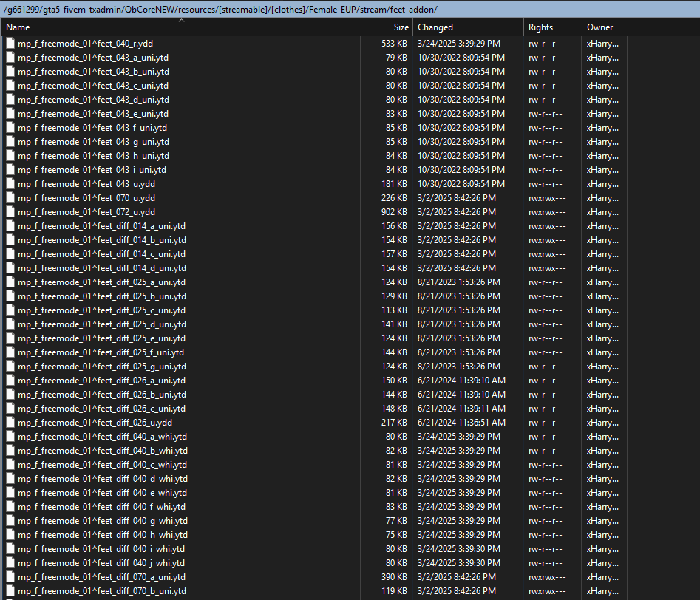This screenshot has height=600, width=700.
Task: Select file name mp_f_freemode_01^feet_diff_026_a_uni.ytd
Action: 102,381
